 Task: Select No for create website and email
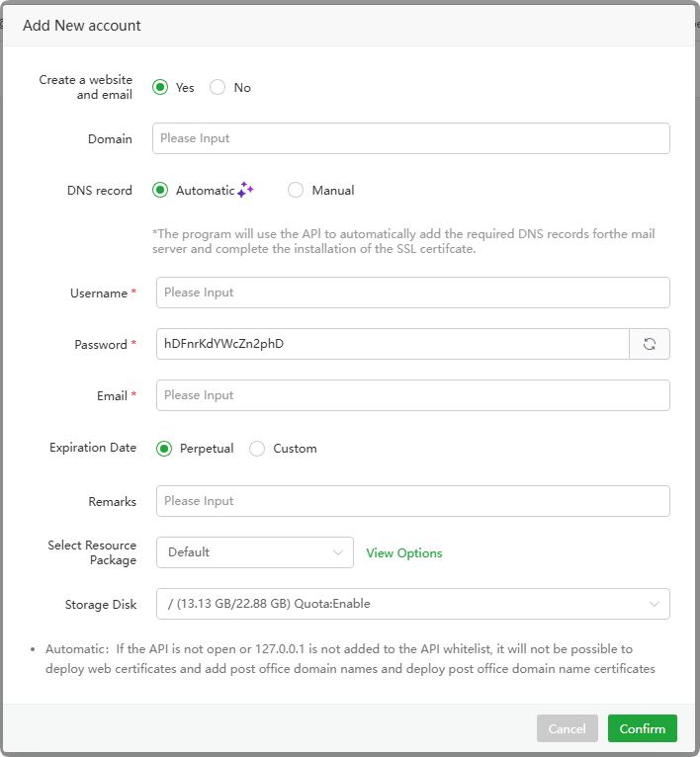(x=218, y=87)
